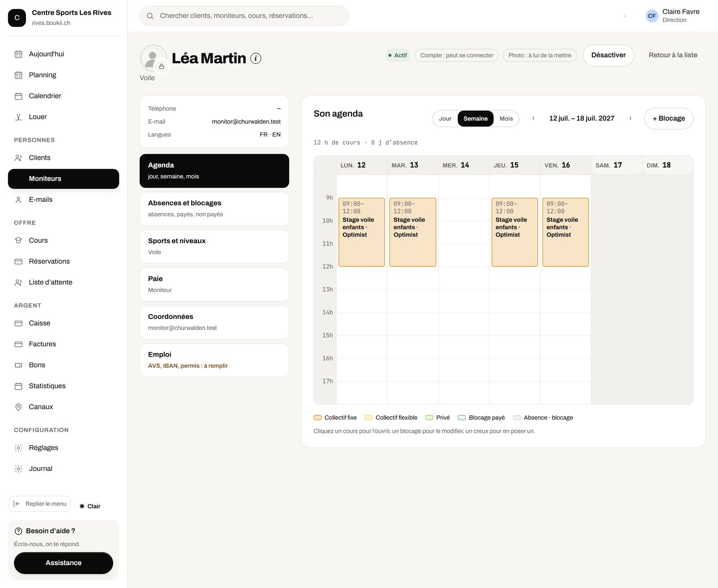
Task: Open the Emploi section card
Action: point(214,360)
